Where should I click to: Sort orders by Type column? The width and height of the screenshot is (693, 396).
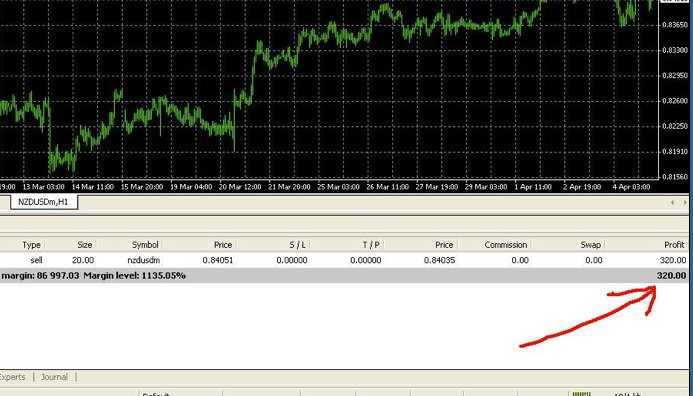(31, 245)
